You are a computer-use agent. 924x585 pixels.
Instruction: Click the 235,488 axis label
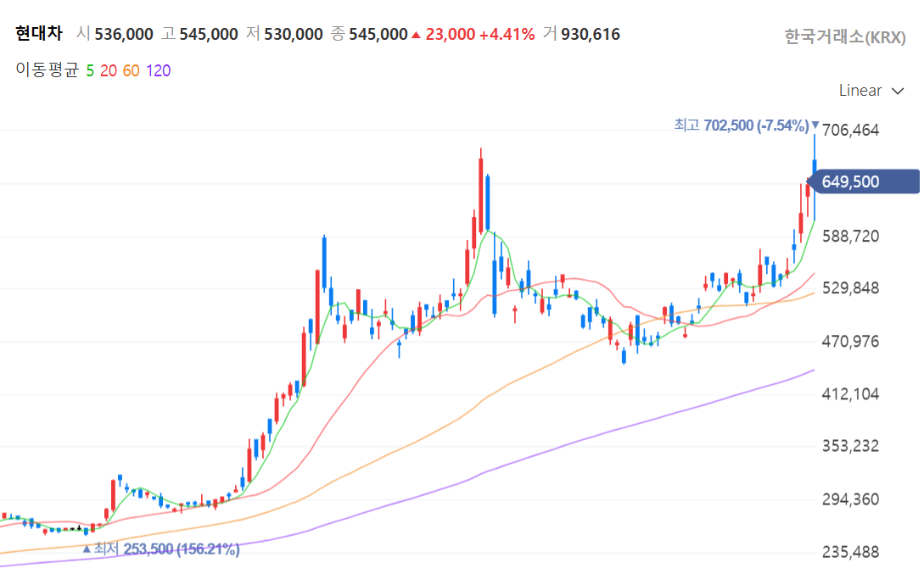pyautogui.click(x=850, y=552)
